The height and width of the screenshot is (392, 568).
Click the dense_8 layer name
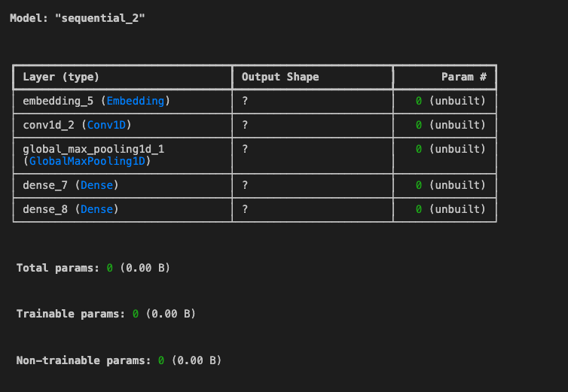[45, 209]
